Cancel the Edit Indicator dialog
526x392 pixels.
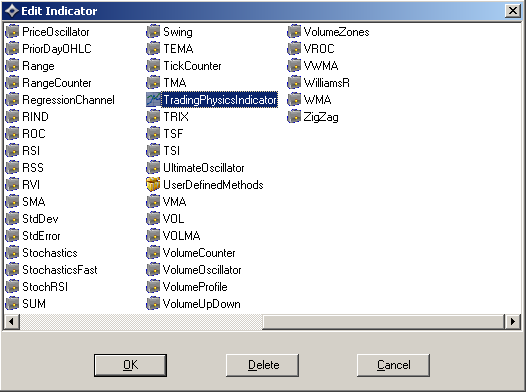[x=393, y=365]
